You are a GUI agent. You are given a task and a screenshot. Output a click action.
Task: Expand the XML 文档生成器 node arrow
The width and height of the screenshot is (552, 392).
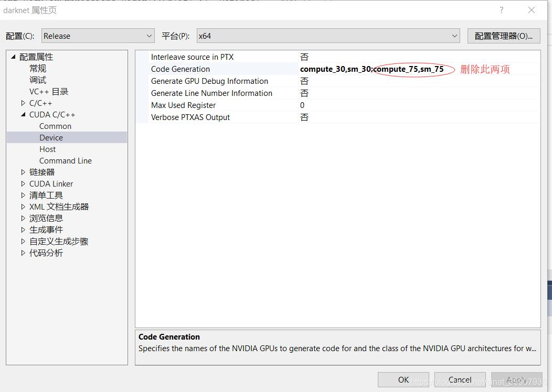tap(23, 206)
